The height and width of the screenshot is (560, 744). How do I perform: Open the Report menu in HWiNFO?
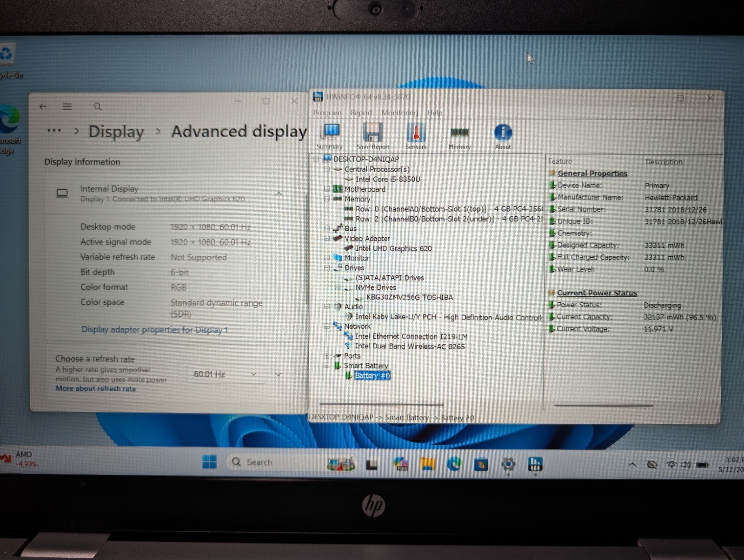[361, 113]
